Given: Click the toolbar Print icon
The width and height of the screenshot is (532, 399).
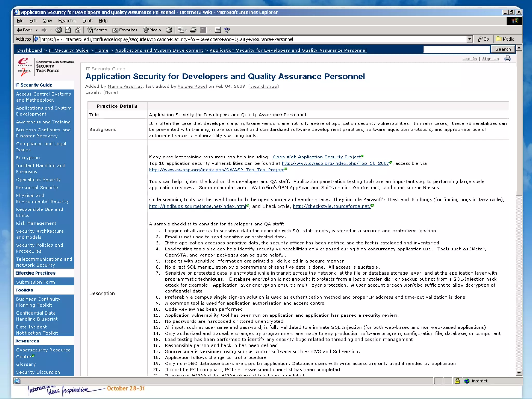Looking at the screenshot, I should coord(193,30).
